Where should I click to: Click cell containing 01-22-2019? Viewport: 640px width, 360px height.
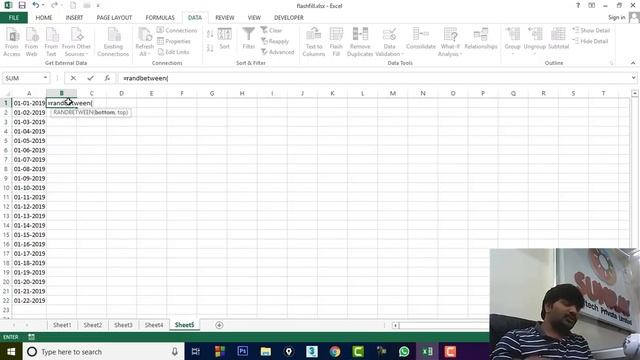pyautogui.click(x=29, y=301)
